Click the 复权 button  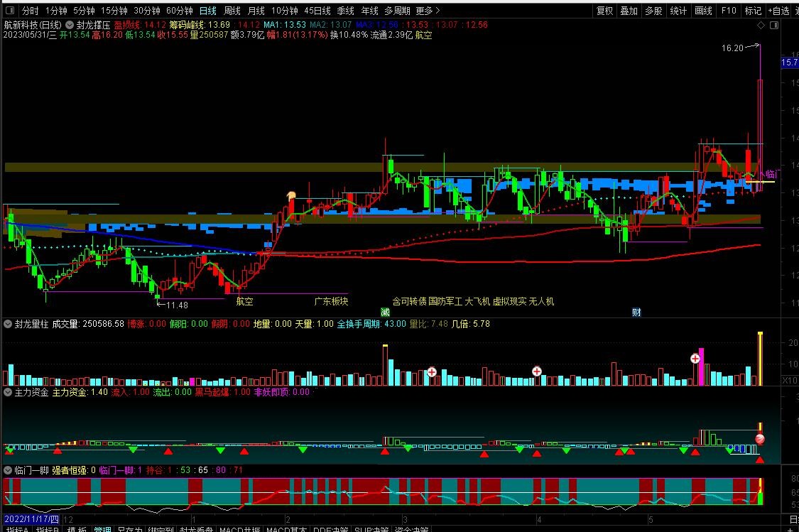click(x=605, y=10)
